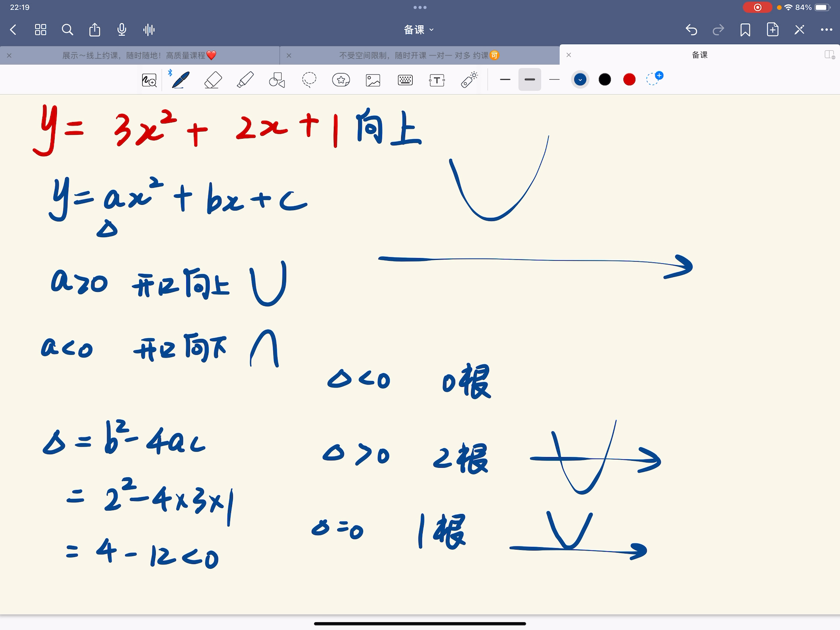Select the Shapes tool
The image size is (840, 630).
276,80
